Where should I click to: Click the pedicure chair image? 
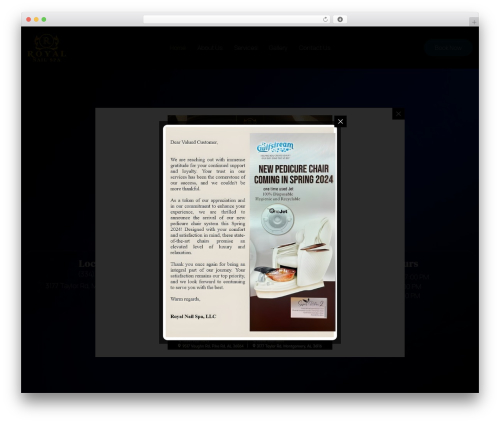point(293,258)
